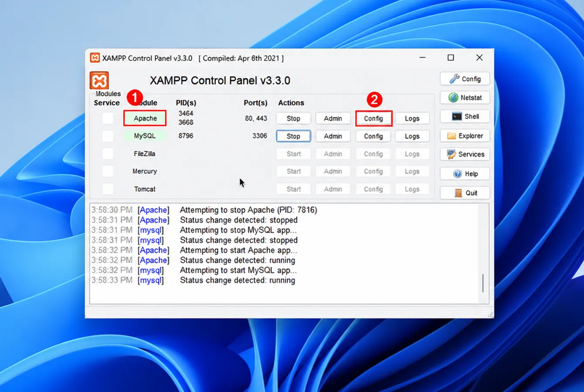Image resolution: width=584 pixels, height=392 pixels.
Task: Open Explorer from the side panel
Action: click(465, 136)
